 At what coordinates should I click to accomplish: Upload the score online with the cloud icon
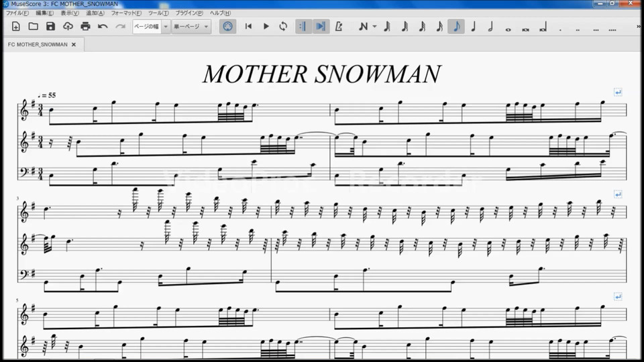point(68,27)
